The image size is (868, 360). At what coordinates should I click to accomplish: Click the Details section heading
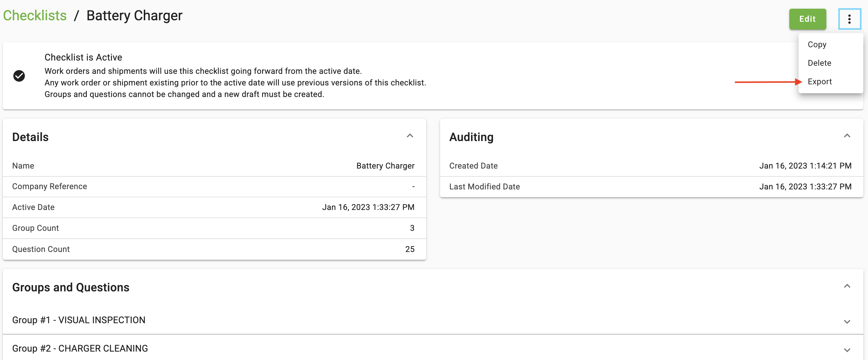30,137
